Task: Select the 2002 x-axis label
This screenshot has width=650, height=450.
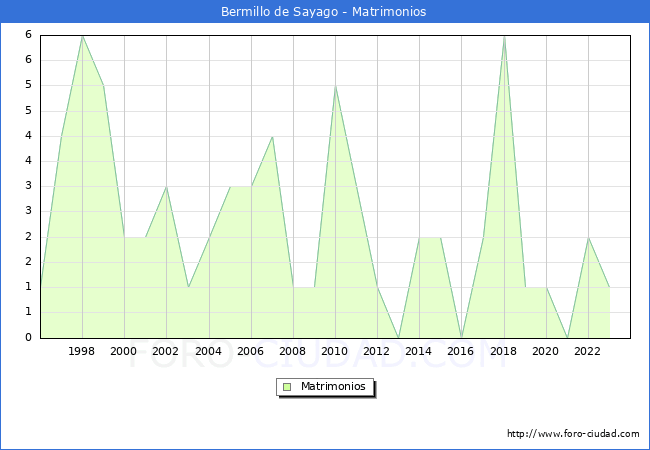Action: pyautogui.click(x=166, y=351)
